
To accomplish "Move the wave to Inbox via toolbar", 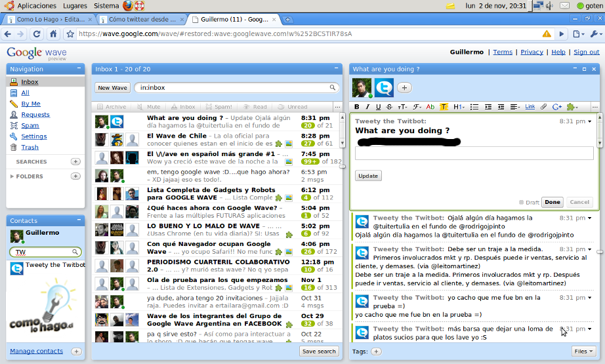I will click(x=183, y=107).
